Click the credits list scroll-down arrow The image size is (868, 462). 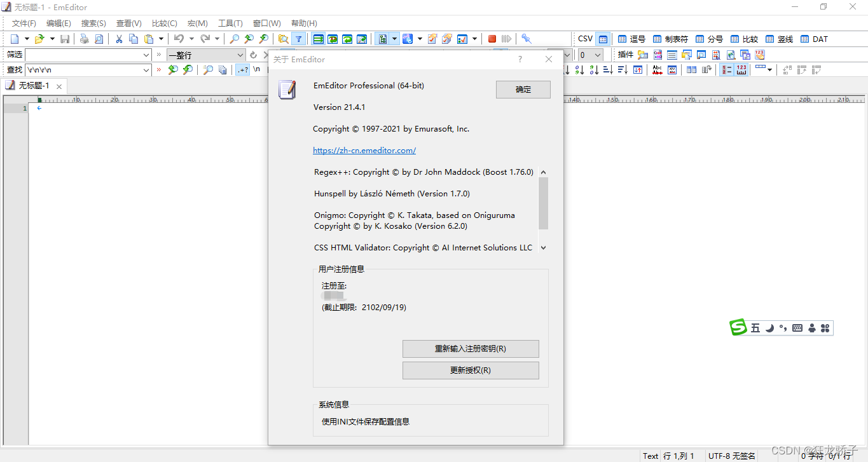[543, 248]
